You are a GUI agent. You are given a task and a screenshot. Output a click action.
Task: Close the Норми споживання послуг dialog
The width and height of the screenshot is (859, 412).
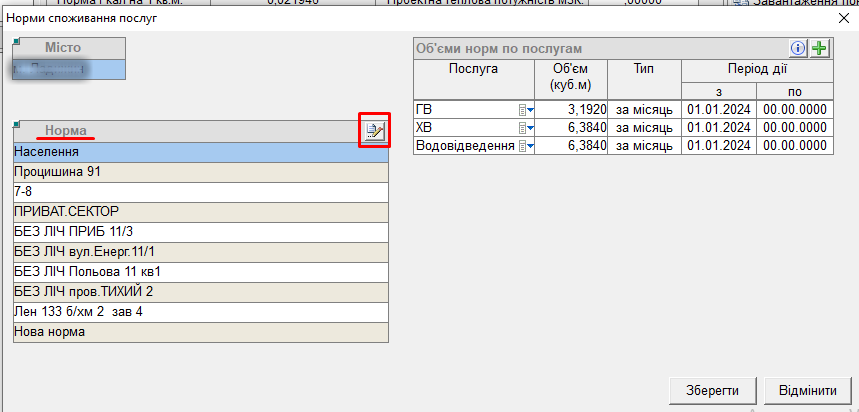click(x=841, y=18)
